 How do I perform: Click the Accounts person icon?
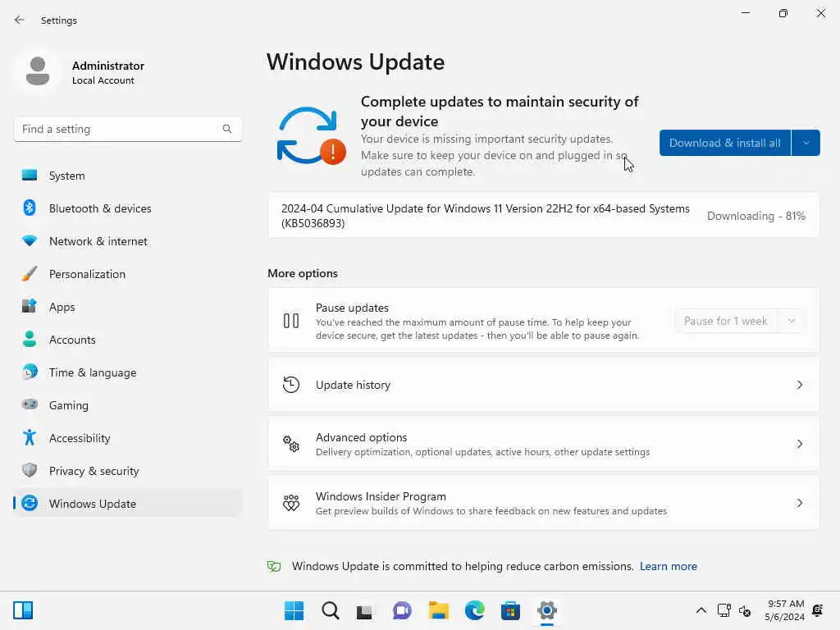click(30, 339)
